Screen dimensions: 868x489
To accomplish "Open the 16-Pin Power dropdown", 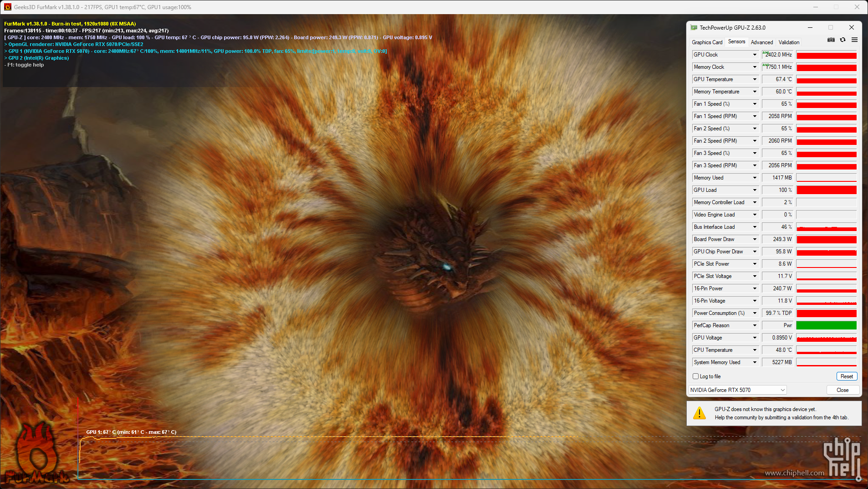I will pyautogui.click(x=755, y=288).
